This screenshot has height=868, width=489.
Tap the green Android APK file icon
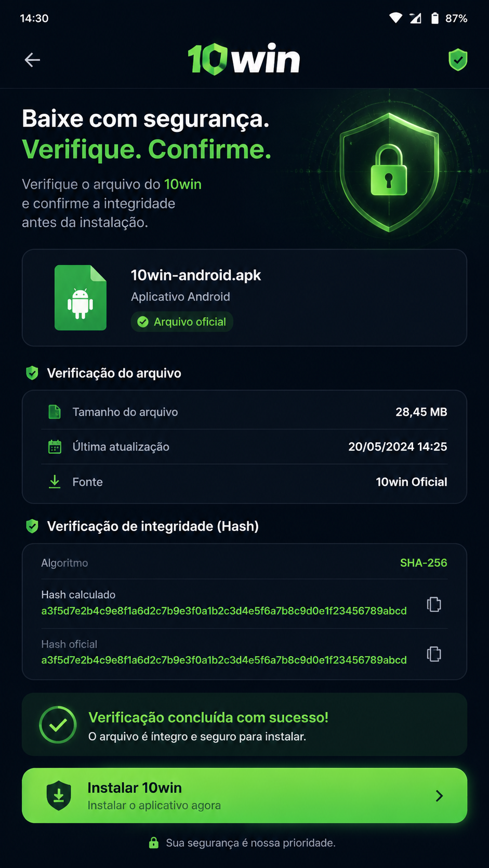click(81, 297)
